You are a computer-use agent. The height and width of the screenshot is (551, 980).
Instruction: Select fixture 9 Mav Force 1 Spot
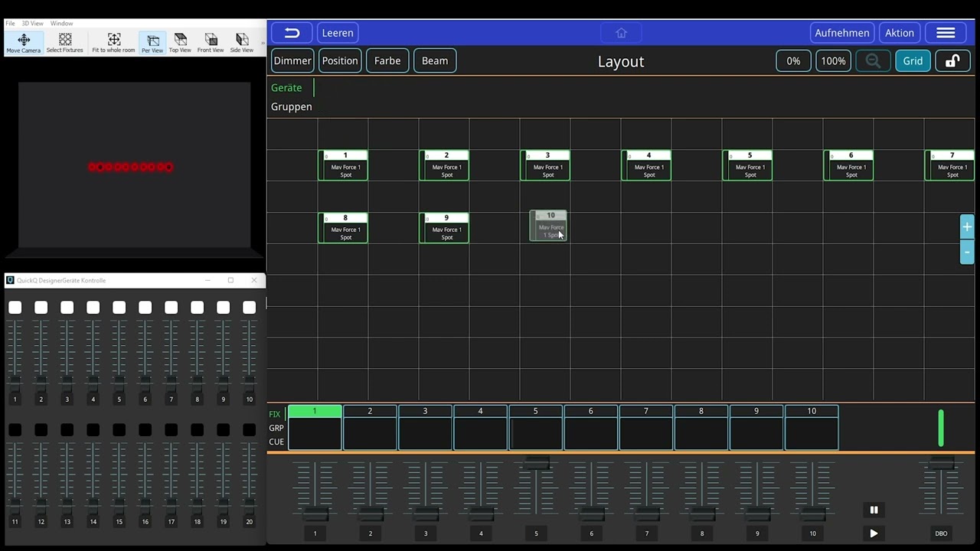(444, 228)
